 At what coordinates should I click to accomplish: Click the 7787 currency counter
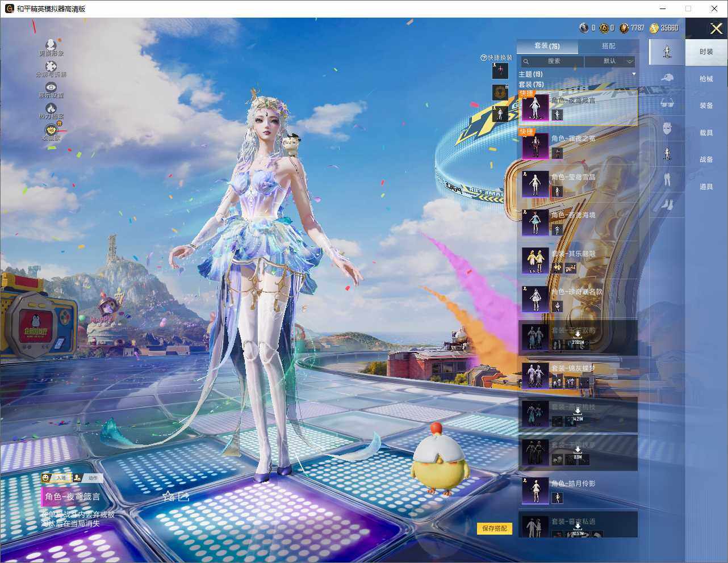point(632,28)
